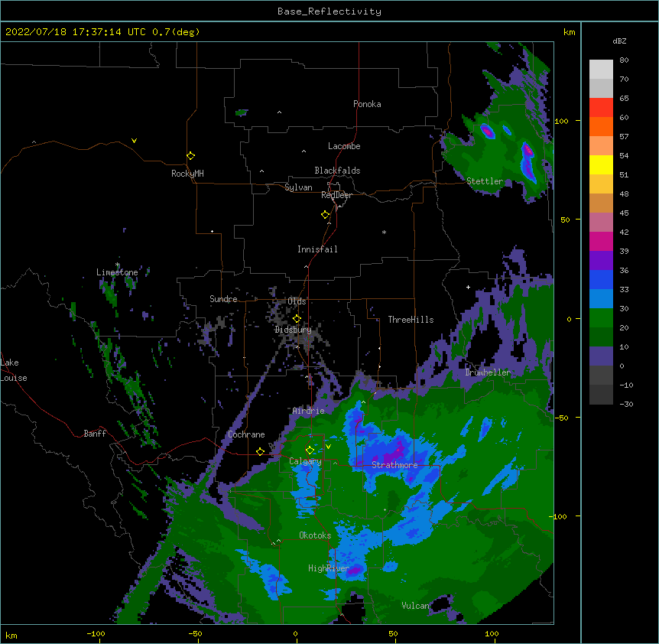The image size is (659, 644).
Task: Click the yellow diamond marker above RockyMH
Action: pos(190,155)
